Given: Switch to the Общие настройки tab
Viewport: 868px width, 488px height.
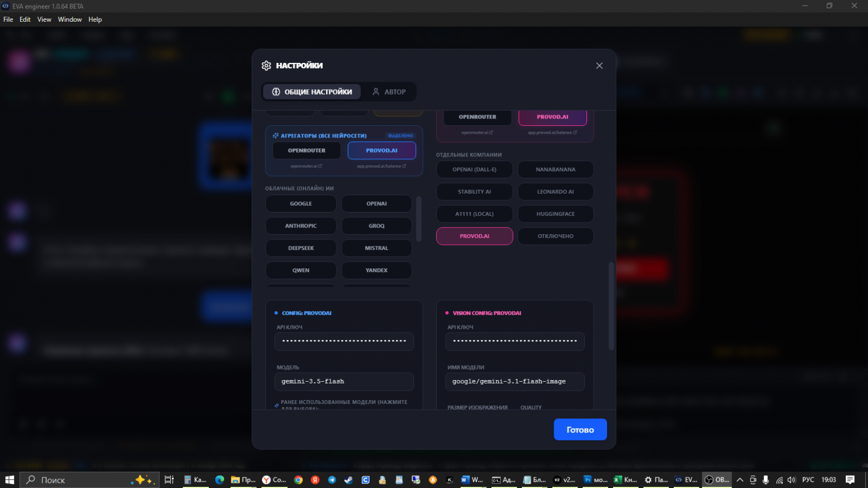Looking at the screenshot, I should [x=312, y=92].
